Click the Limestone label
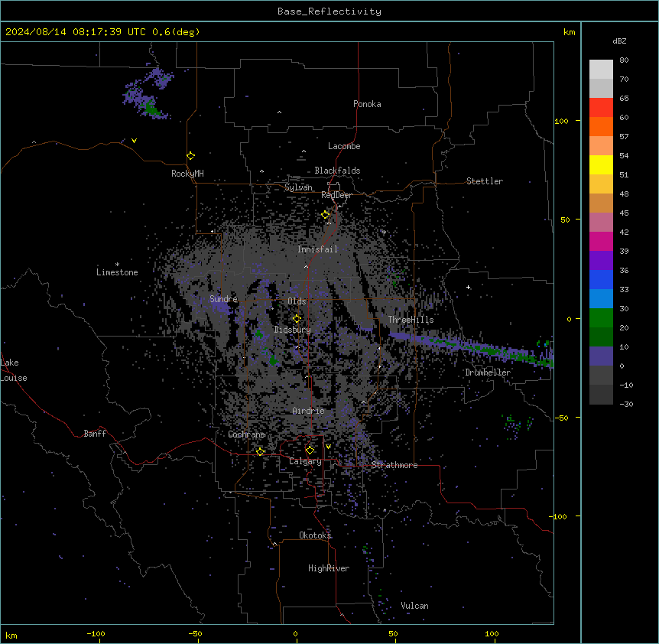The image size is (659, 644). (x=117, y=272)
